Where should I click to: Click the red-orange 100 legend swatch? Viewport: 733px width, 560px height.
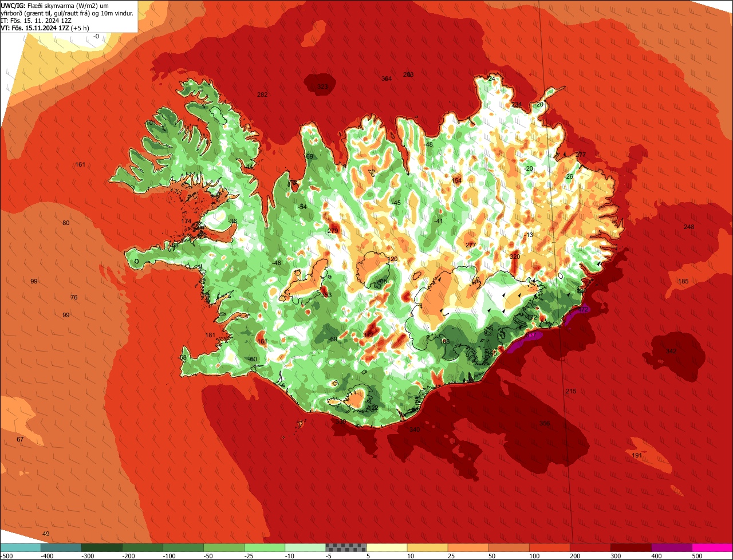click(x=549, y=547)
